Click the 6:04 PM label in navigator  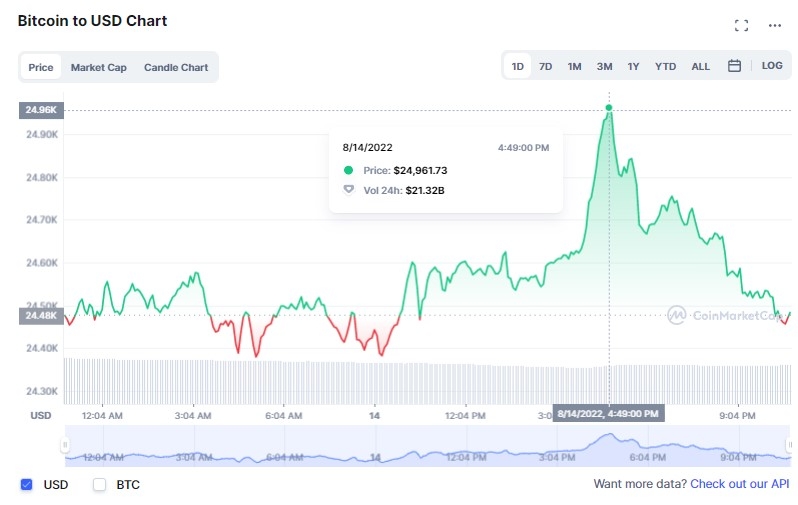[x=648, y=457]
